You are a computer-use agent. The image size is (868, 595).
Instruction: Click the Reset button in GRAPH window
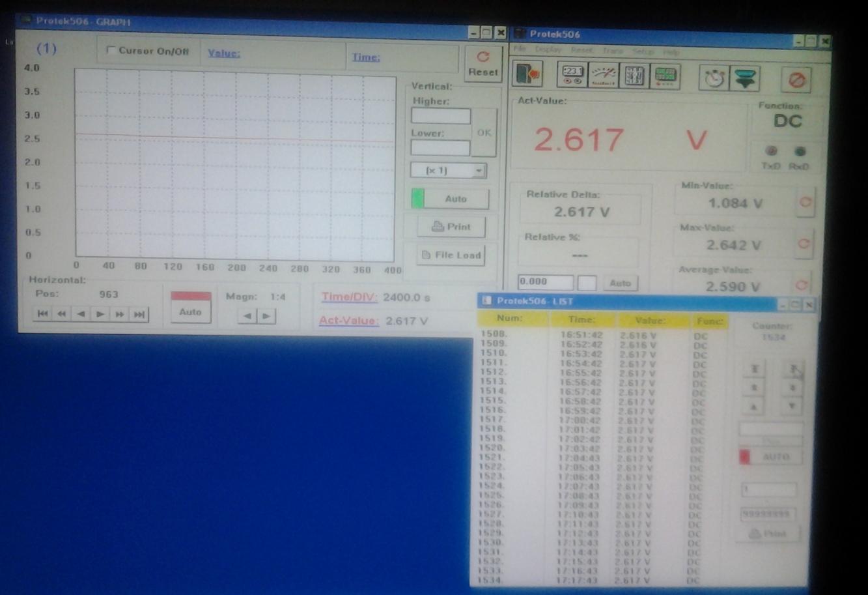tap(483, 64)
